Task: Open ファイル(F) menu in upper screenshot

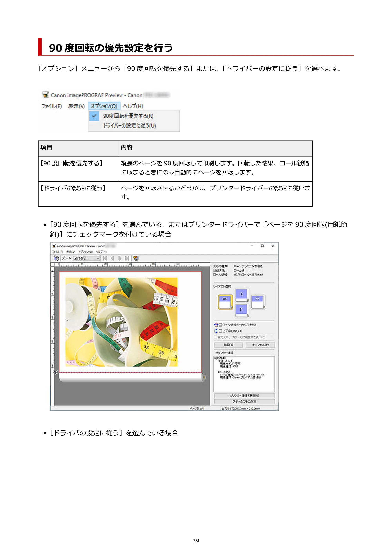Action: point(51,106)
